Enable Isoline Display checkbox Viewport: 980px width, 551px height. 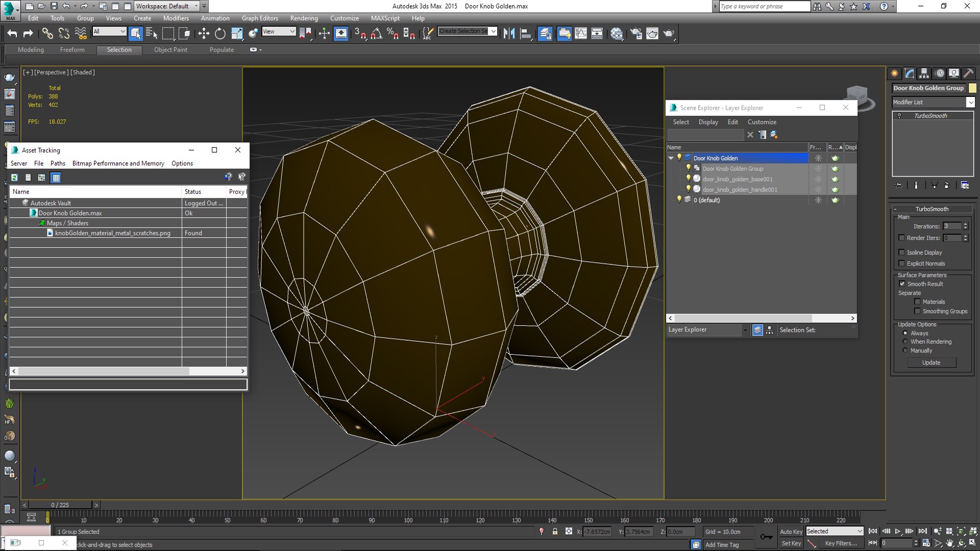tap(901, 253)
